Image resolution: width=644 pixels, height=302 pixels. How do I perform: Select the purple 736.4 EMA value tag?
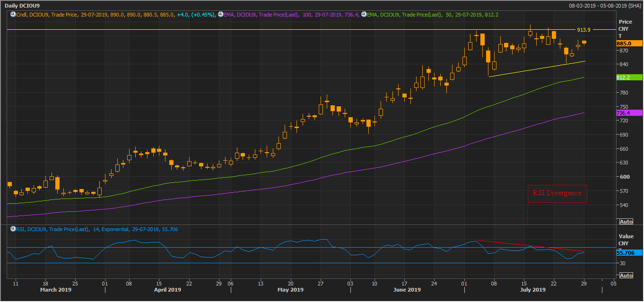tap(629, 113)
